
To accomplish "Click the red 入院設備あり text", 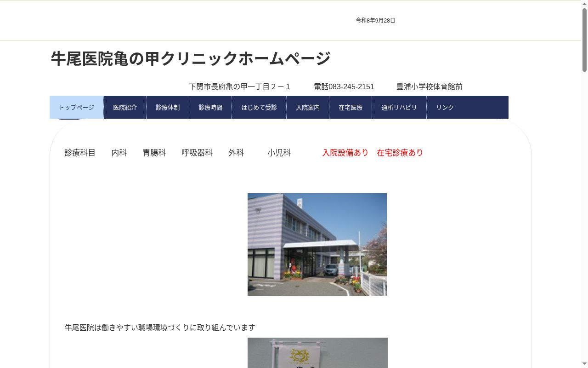I will 345,153.
